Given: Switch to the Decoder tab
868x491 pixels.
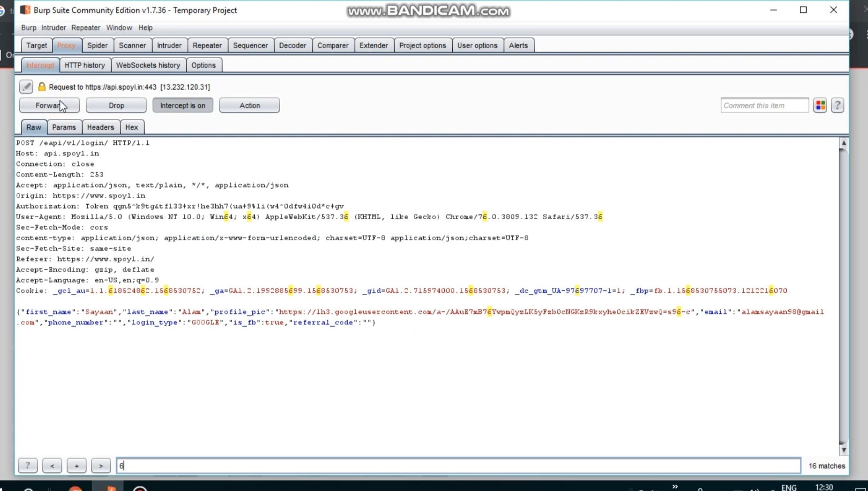Looking at the screenshot, I should [293, 45].
